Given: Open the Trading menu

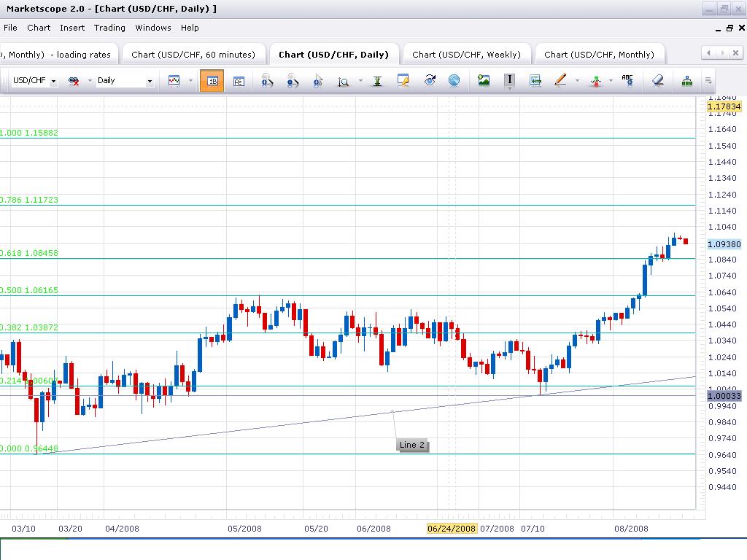Looking at the screenshot, I should (109, 28).
